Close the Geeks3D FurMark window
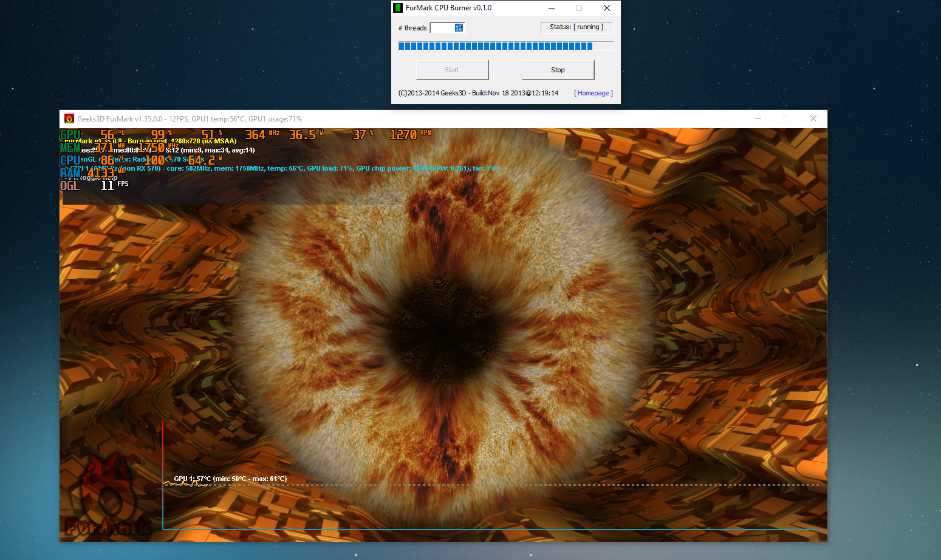 813,118
